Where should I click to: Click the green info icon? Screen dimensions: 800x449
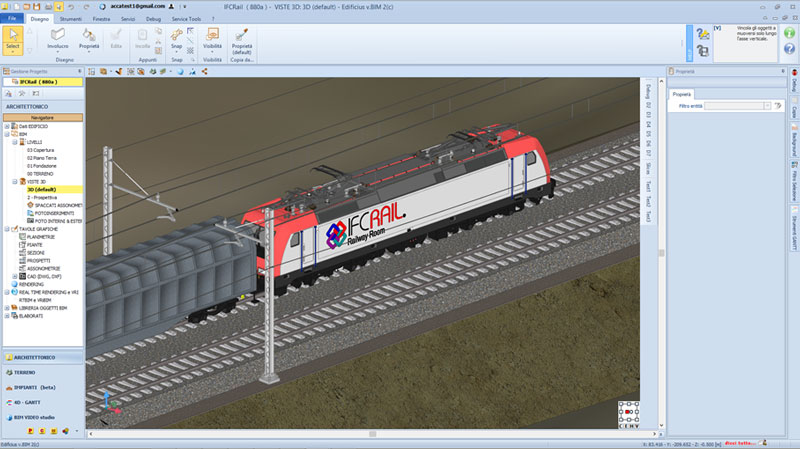pos(789,33)
